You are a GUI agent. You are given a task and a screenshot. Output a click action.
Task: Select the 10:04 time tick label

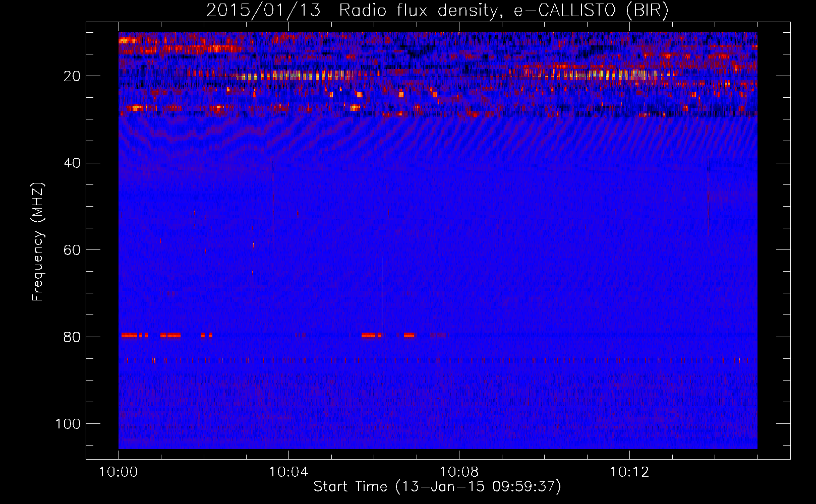[288, 472]
